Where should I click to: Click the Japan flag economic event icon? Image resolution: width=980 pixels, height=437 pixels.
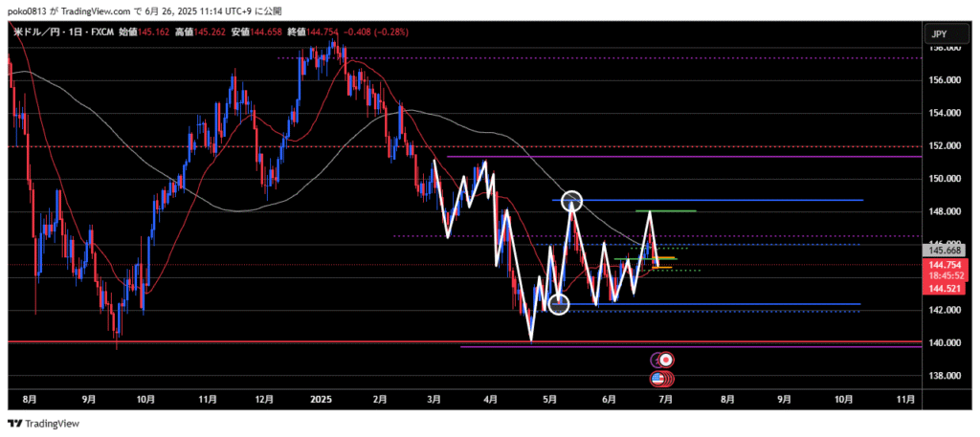(x=666, y=361)
